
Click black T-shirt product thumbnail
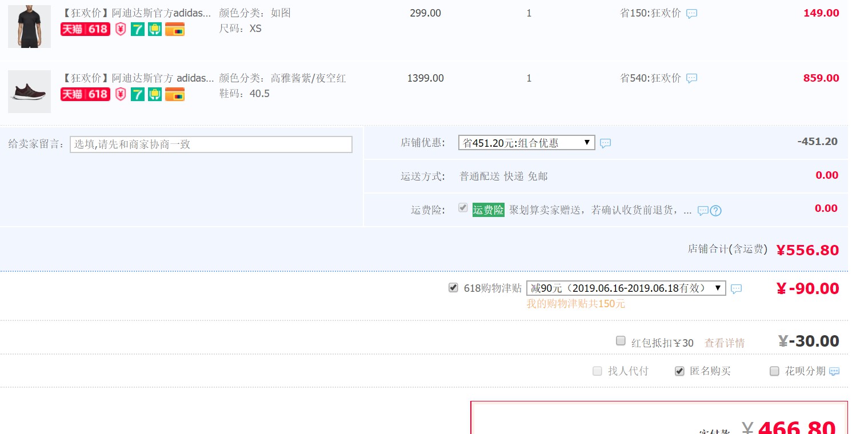[29, 26]
